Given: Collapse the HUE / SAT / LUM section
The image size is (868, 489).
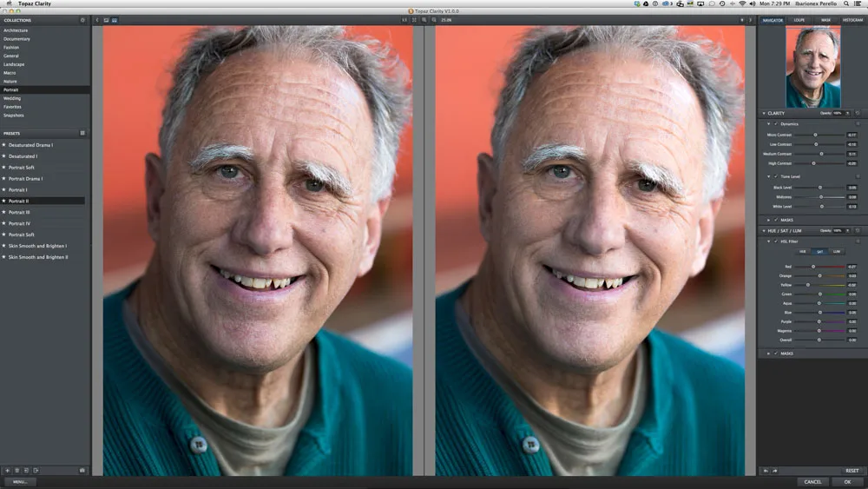Looking at the screenshot, I should (764, 230).
